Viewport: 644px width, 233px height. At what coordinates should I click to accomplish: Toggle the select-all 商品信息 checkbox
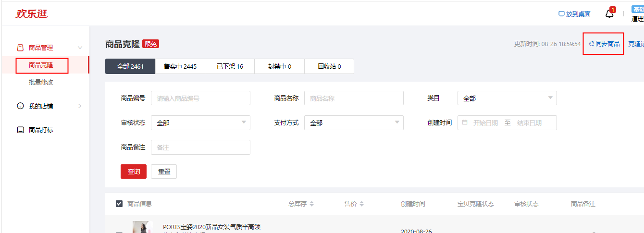point(119,204)
